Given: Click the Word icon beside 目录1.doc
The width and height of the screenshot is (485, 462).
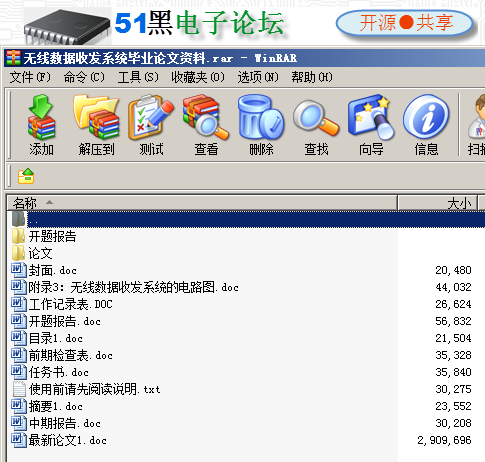Looking at the screenshot, I should pos(19,338).
